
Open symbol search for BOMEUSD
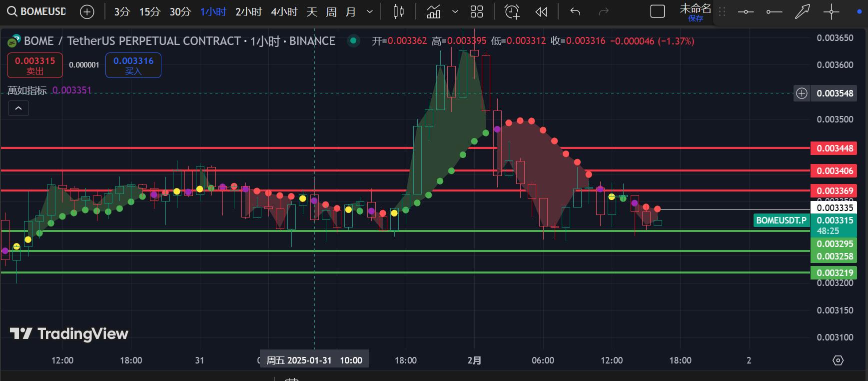pos(37,11)
